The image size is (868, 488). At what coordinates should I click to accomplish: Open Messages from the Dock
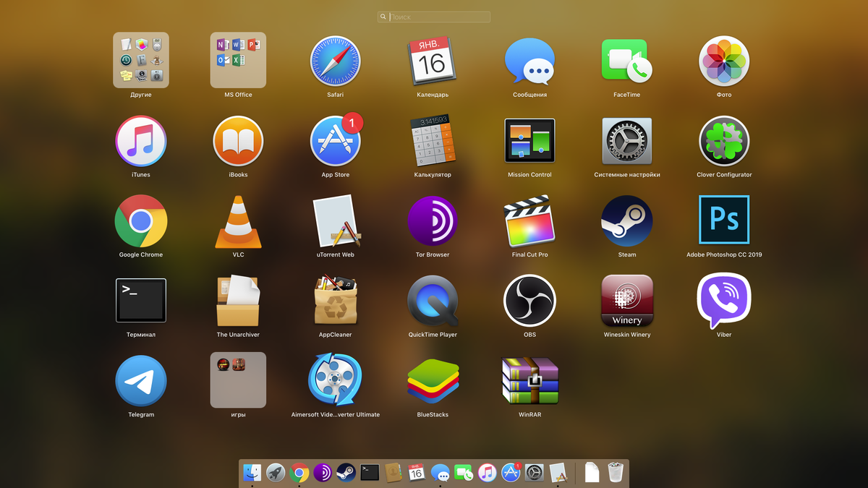pos(440,473)
